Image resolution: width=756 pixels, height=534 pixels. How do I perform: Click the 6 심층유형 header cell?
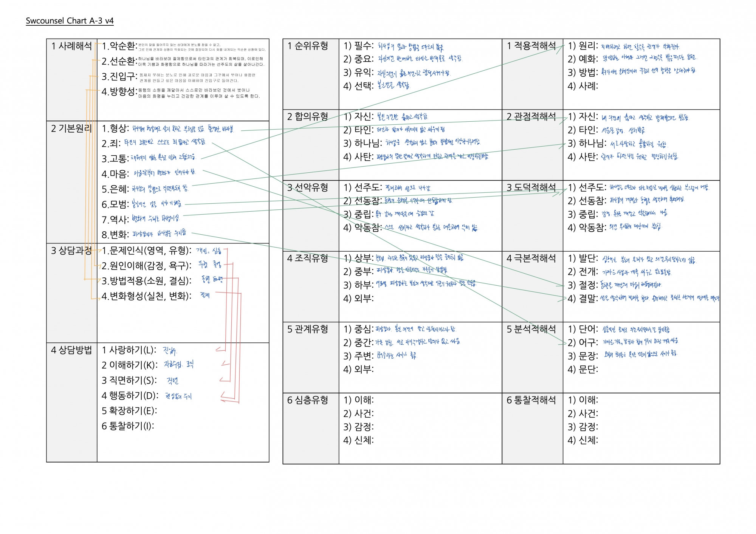tap(308, 400)
